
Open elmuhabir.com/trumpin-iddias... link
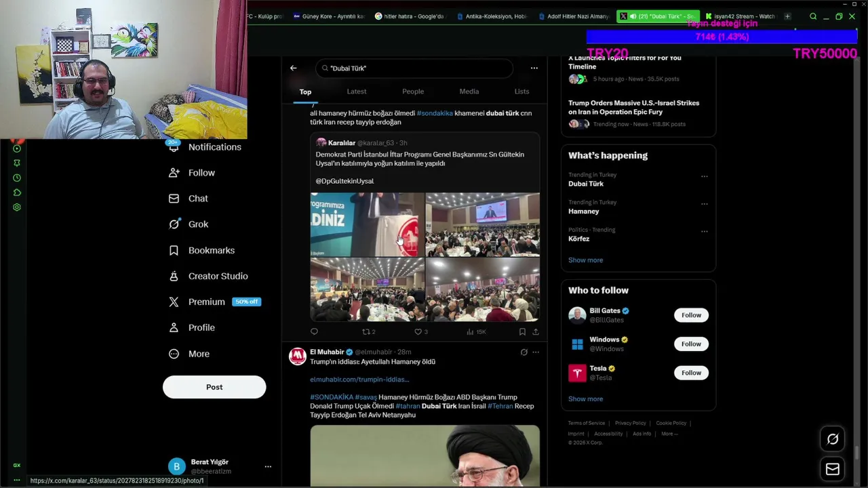pos(359,380)
